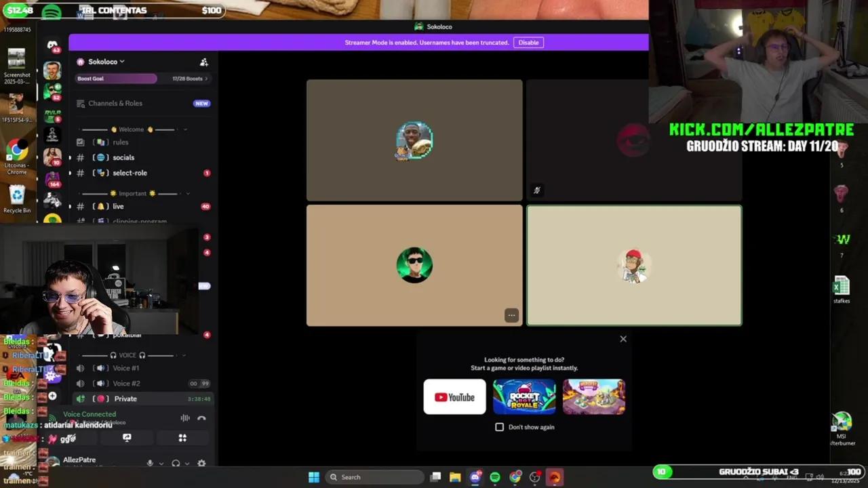The height and width of the screenshot is (488, 868).
Task: Deafen audio with the headphone toggle
Action: pyautogui.click(x=177, y=463)
